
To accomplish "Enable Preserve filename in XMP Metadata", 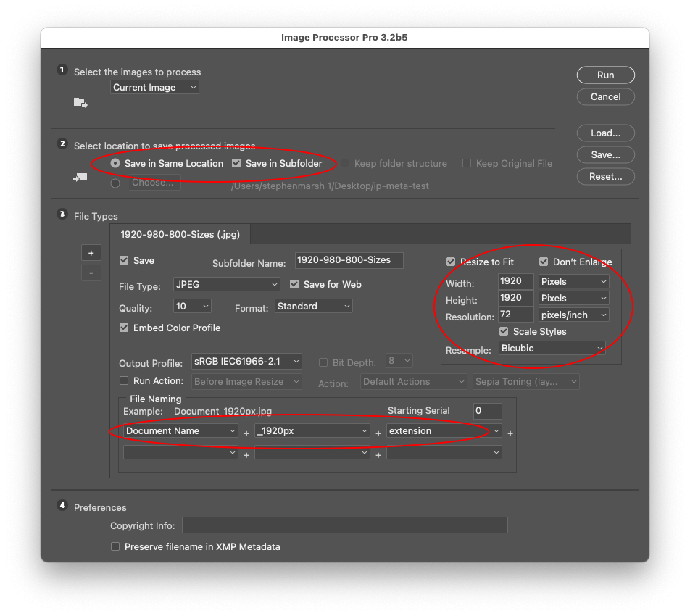I will click(x=115, y=546).
